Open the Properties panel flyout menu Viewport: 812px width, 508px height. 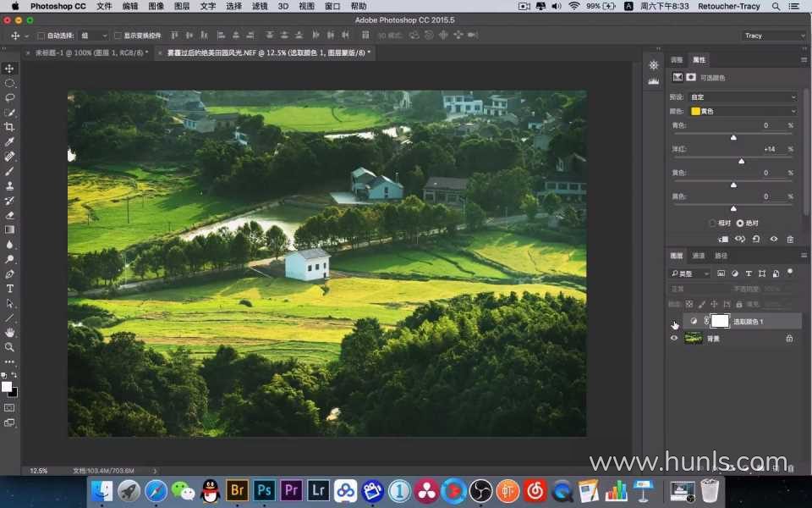[804, 59]
